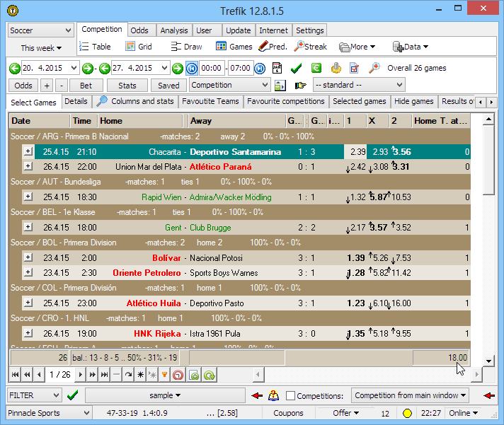Image resolution: width=504 pixels, height=425 pixels.
Task: Open the 'Competition from main window' dropdown
Action: pyautogui.click(x=411, y=395)
